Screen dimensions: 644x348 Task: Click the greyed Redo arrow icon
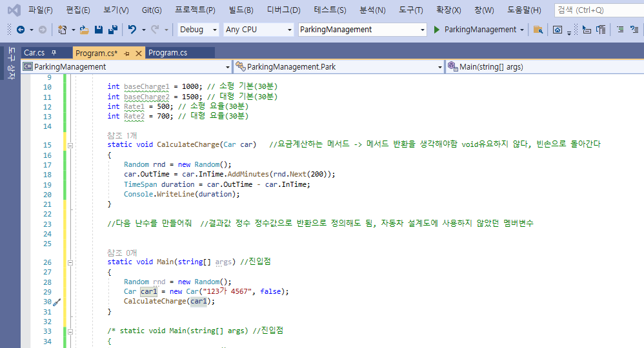click(x=155, y=30)
